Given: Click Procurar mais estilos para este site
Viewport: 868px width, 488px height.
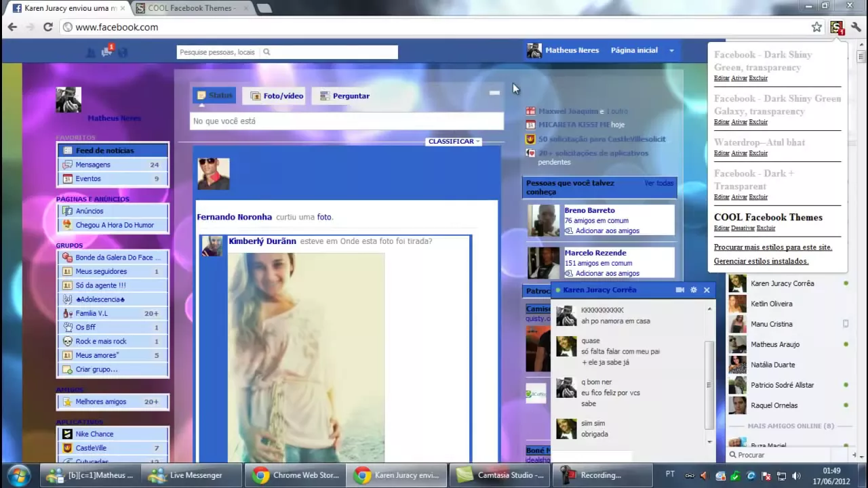Looking at the screenshot, I should pyautogui.click(x=772, y=247).
